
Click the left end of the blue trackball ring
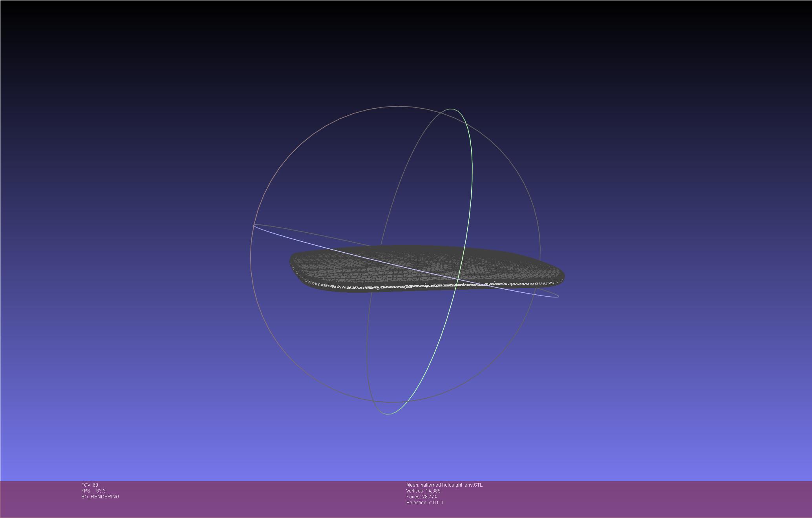[254, 226]
